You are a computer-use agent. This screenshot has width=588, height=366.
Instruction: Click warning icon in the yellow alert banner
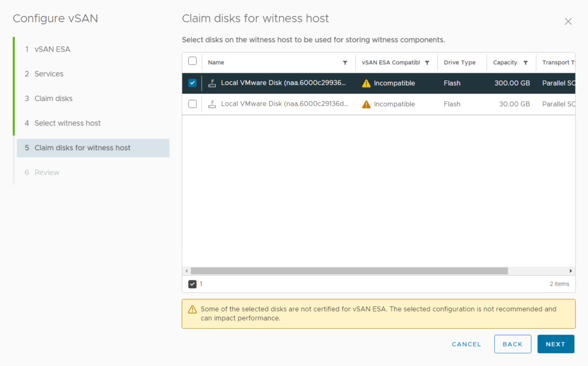coord(192,309)
